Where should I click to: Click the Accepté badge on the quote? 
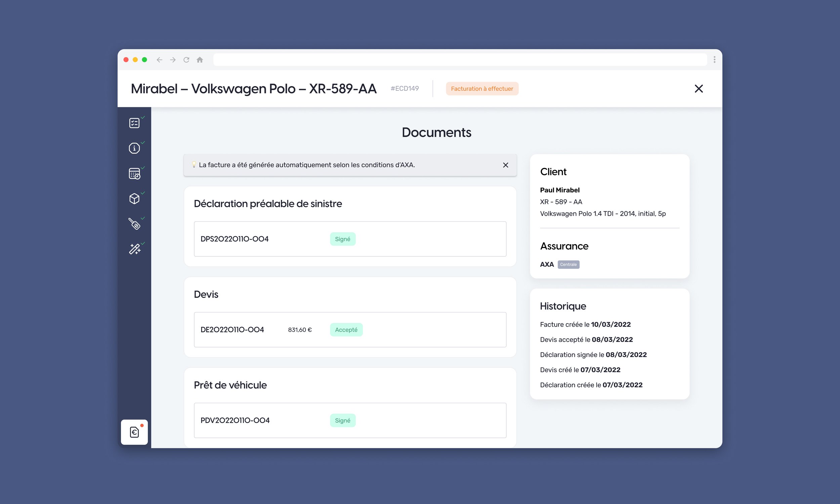[x=346, y=330]
